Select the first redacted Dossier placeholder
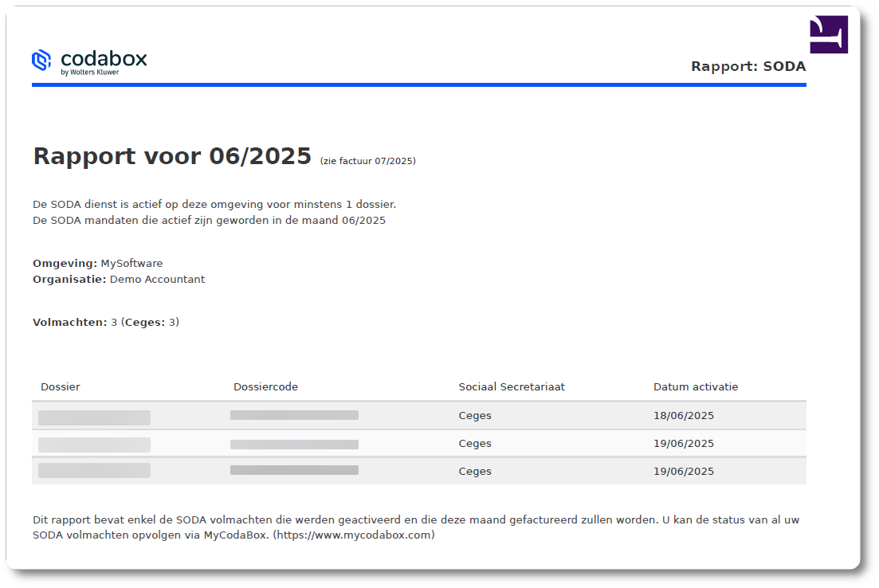 [93, 417]
